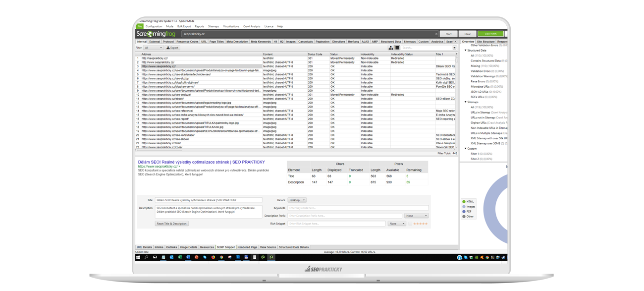Open the Visualisations menu

pyautogui.click(x=231, y=26)
